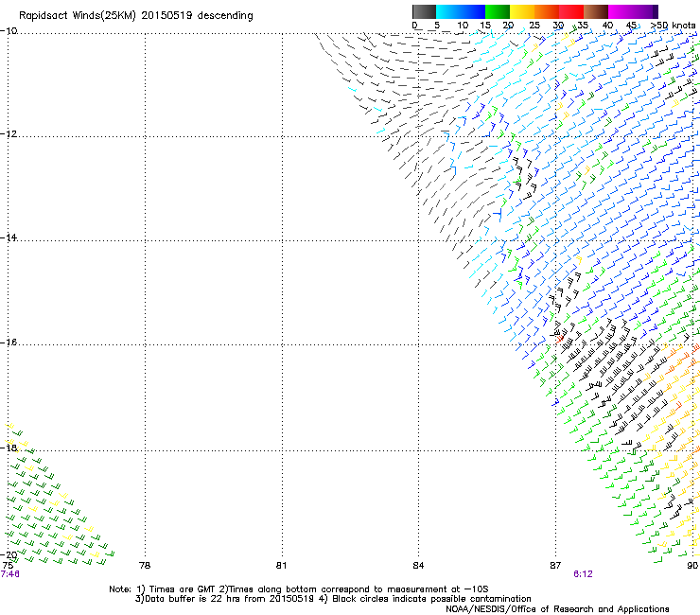Click the '-10' latitude axis label

click(9, 31)
